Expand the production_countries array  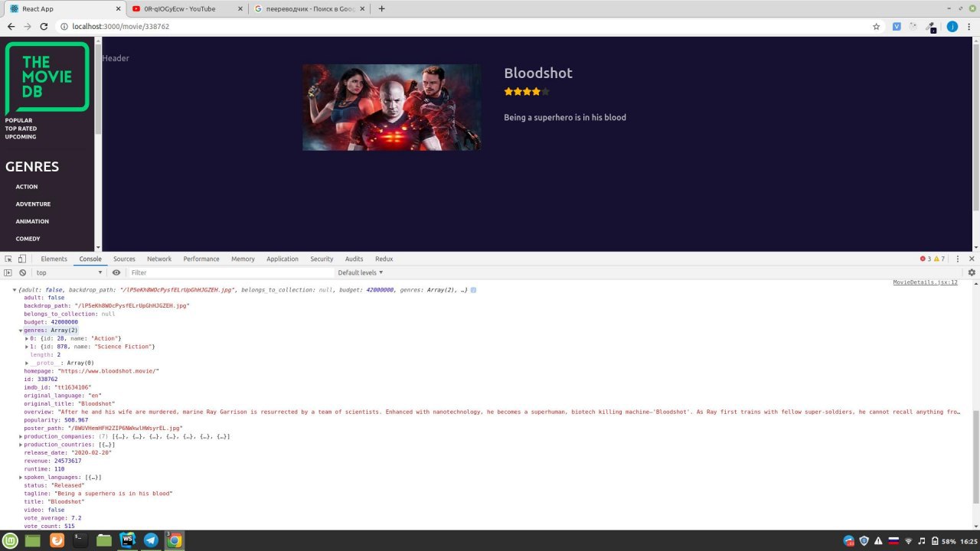point(21,445)
